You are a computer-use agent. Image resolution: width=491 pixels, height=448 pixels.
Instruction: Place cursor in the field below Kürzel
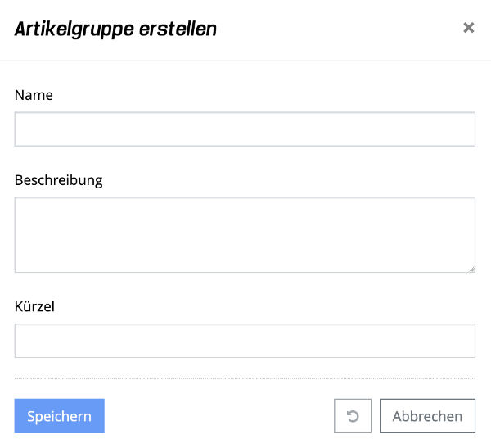245,341
